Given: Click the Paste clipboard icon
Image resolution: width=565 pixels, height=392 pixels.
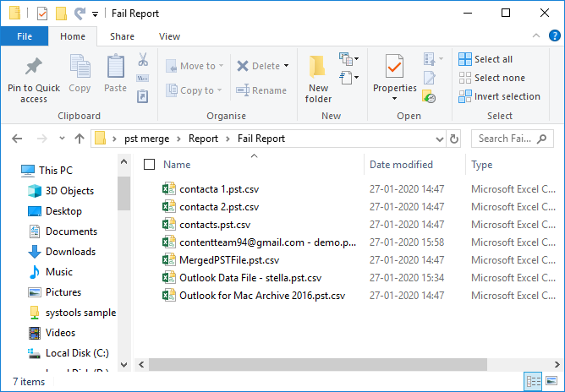Looking at the screenshot, I should 115,66.
